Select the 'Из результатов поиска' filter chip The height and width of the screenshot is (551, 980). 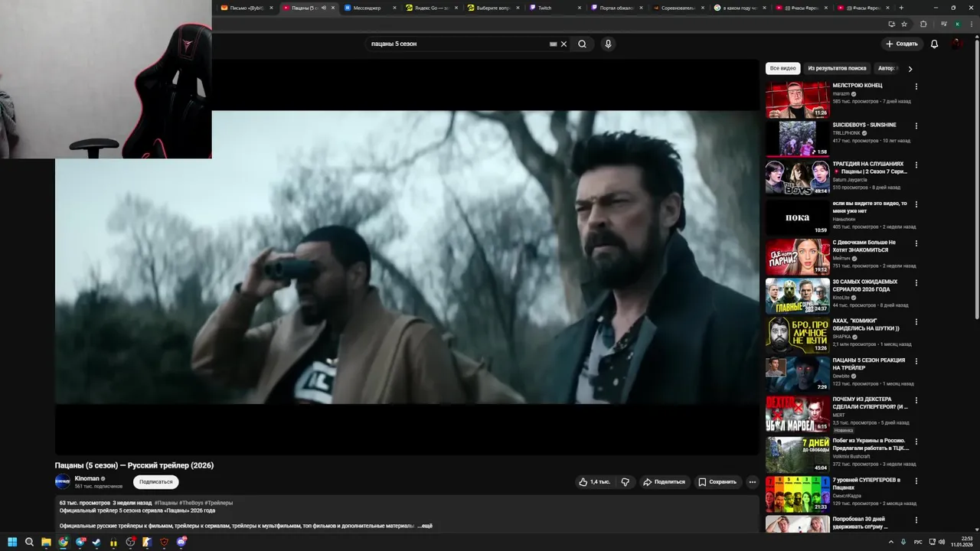(837, 69)
